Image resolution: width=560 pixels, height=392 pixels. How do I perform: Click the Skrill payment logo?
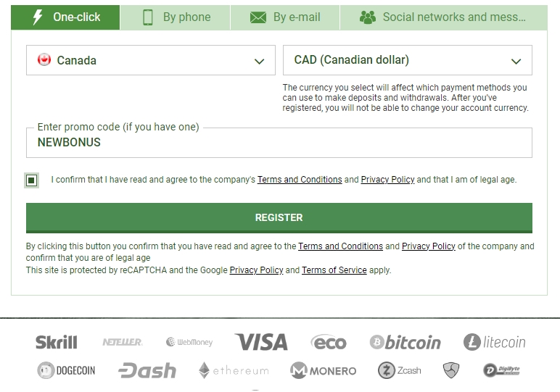57,342
